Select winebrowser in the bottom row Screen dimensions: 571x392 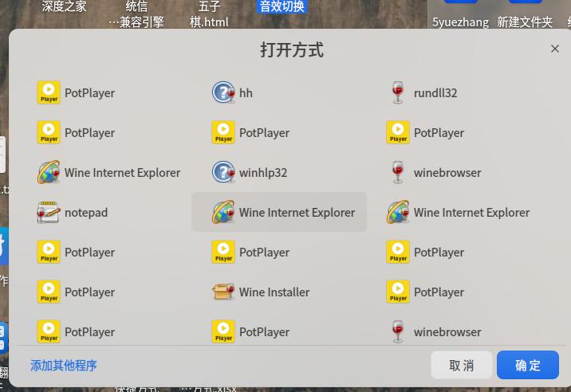pyautogui.click(x=454, y=331)
